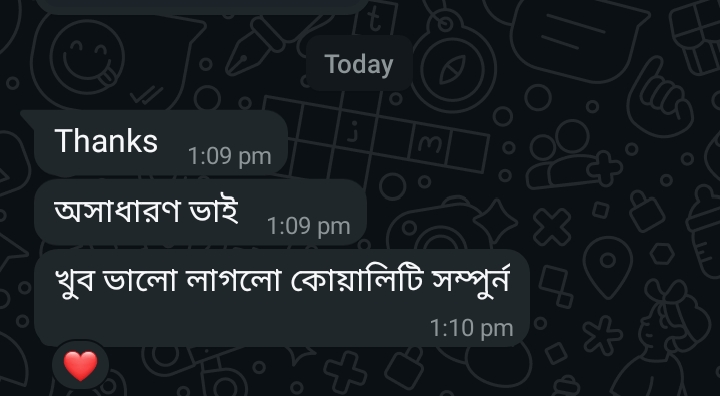720x396 pixels.
Task: Click the partially visible bubble at top
Action: point(201,7)
